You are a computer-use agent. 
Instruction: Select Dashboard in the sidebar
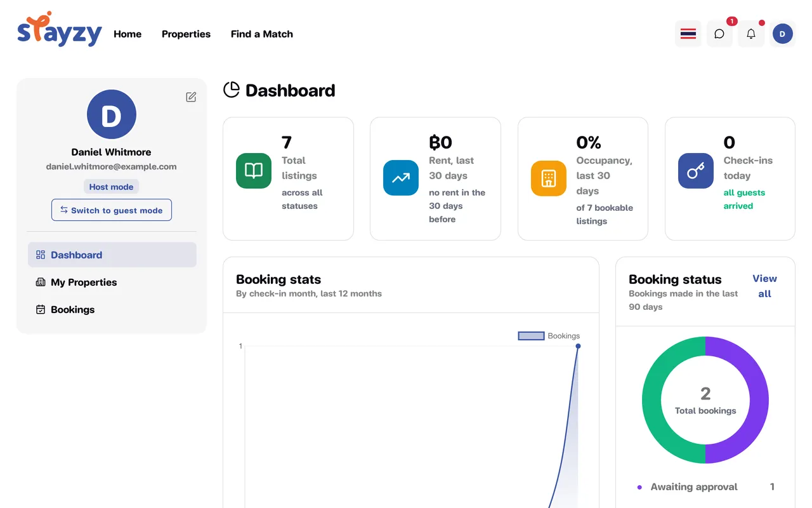[x=112, y=255]
